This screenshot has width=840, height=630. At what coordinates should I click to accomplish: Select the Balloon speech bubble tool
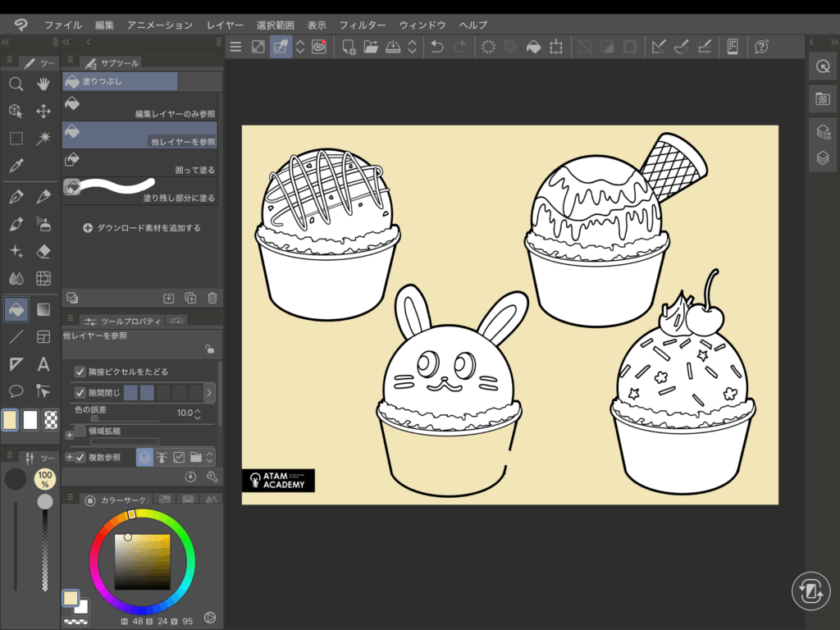click(16, 390)
